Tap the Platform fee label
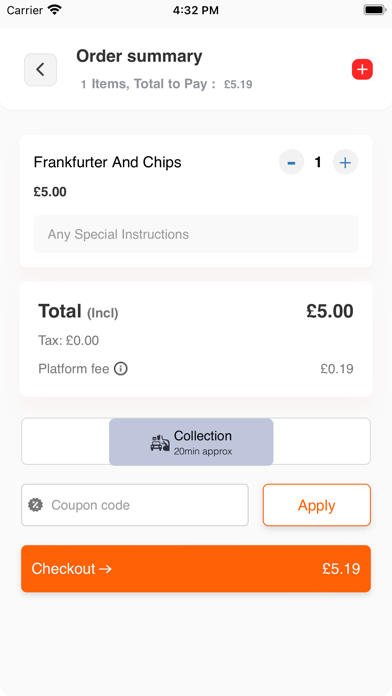392x696 pixels. coord(74,369)
